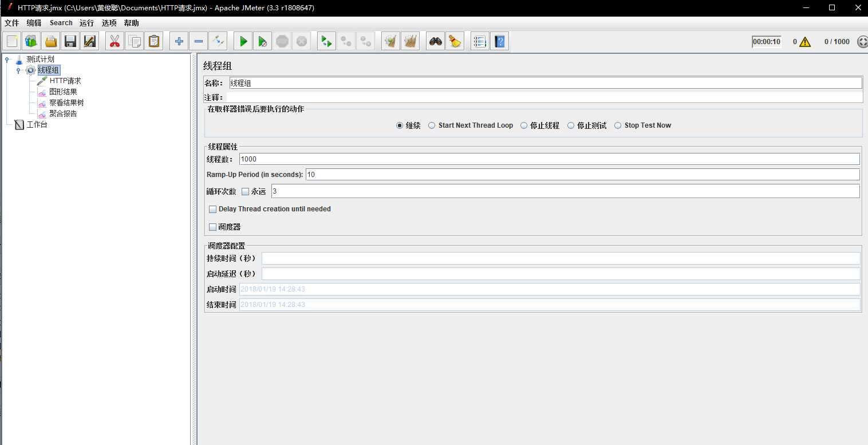Click Remote Start All icon
The image size is (868, 445).
[x=327, y=41]
